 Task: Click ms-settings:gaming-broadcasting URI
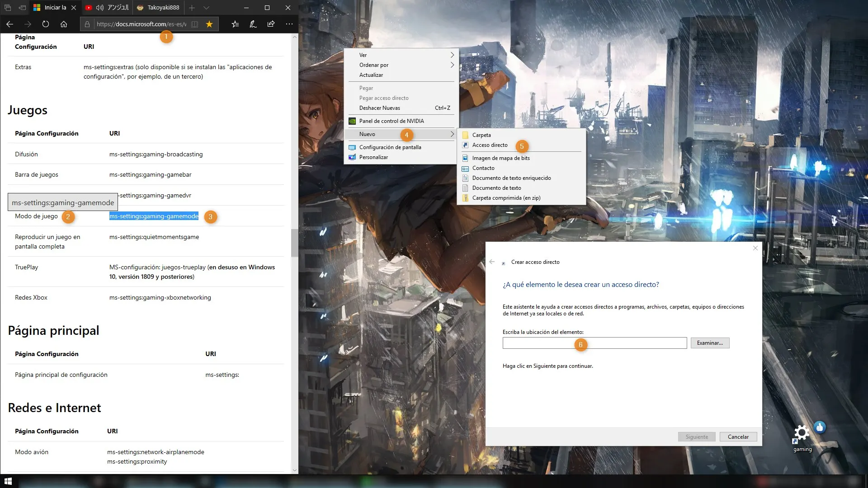click(x=156, y=155)
